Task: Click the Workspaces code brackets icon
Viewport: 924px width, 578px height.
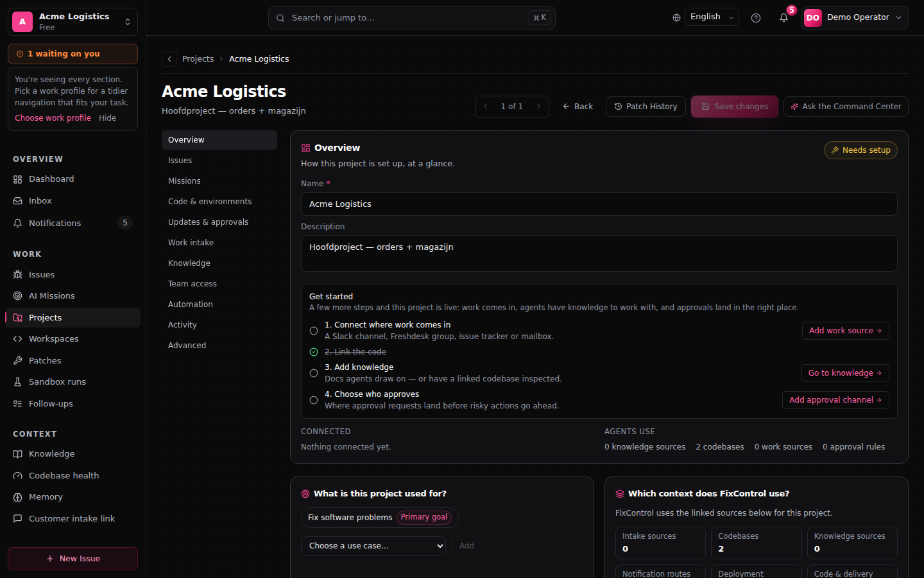Action: pyautogui.click(x=17, y=339)
